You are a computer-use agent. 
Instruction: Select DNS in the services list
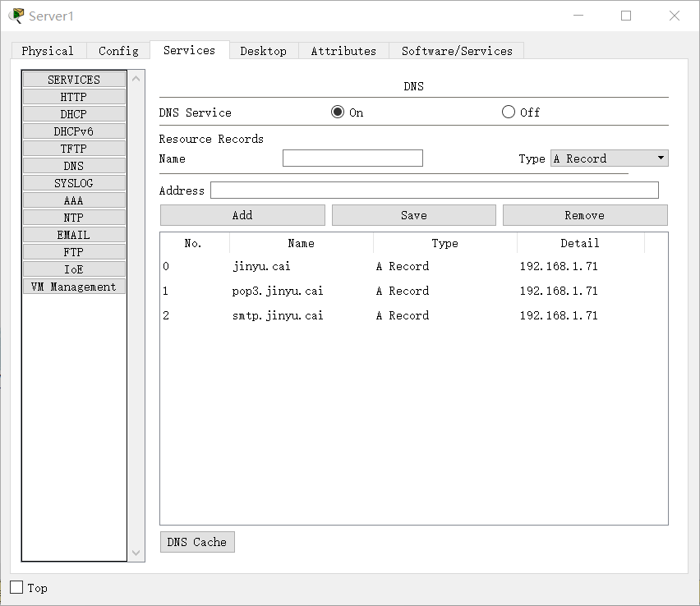pos(74,166)
